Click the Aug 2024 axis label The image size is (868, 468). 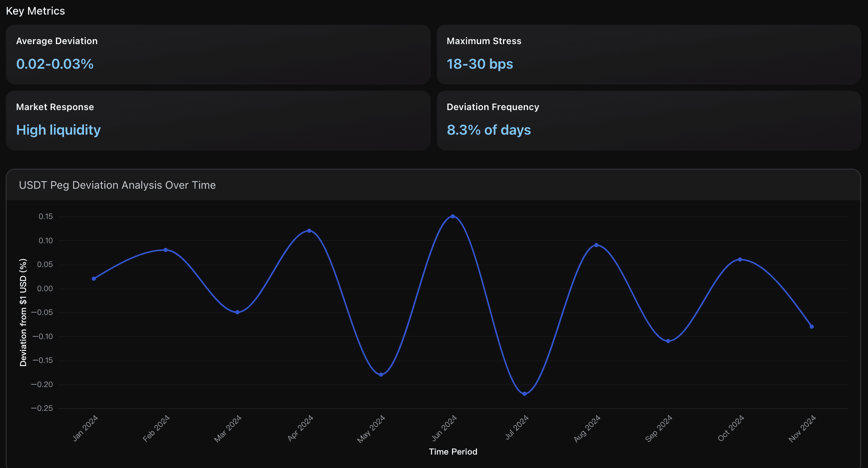[587, 429]
